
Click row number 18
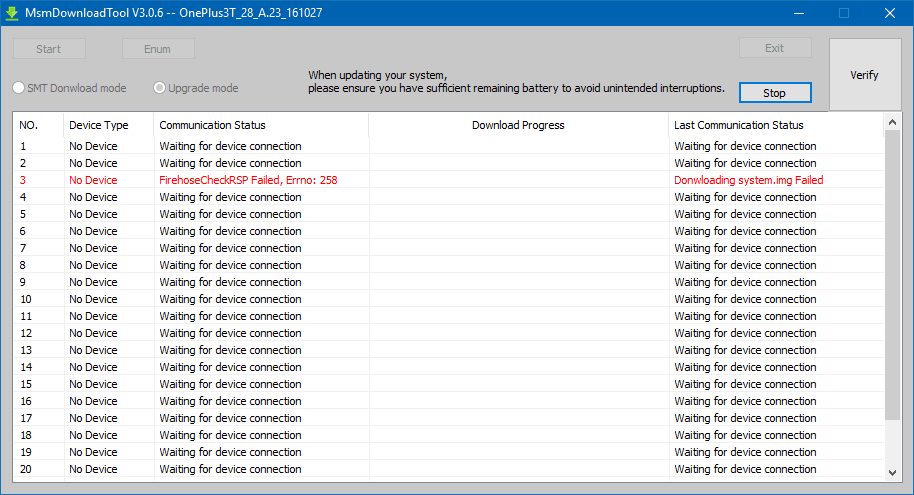[26, 435]
